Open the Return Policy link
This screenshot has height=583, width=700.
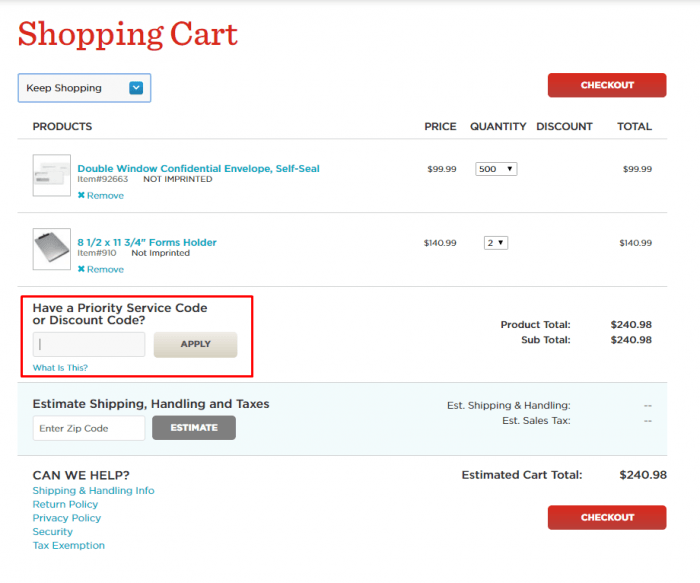click(65, 504)
